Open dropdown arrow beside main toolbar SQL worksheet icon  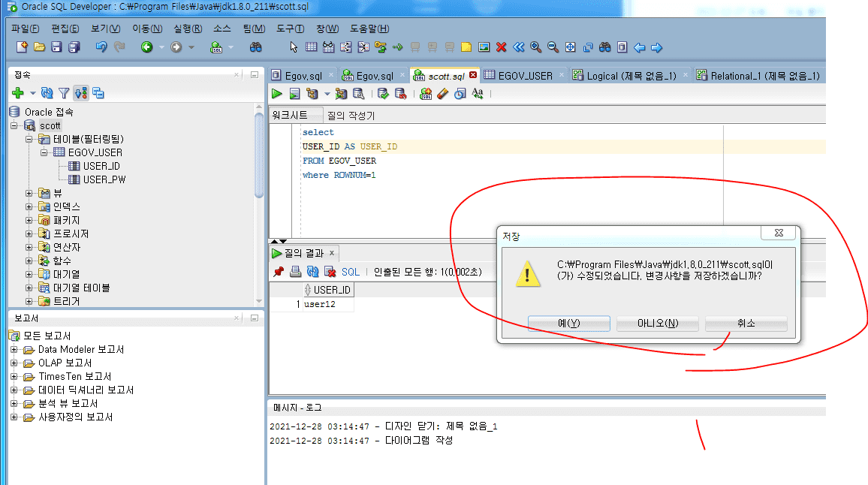[x=231, y=47]
